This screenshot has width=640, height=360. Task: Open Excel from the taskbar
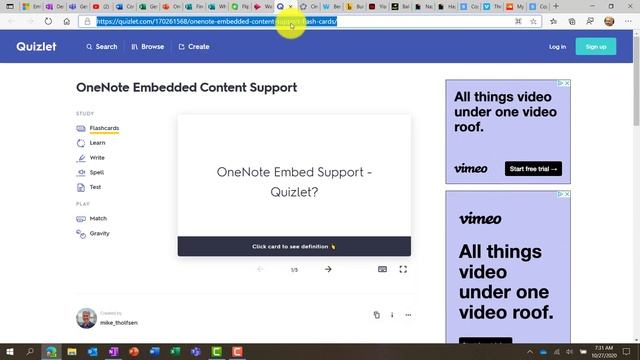(x=175, y=351)
